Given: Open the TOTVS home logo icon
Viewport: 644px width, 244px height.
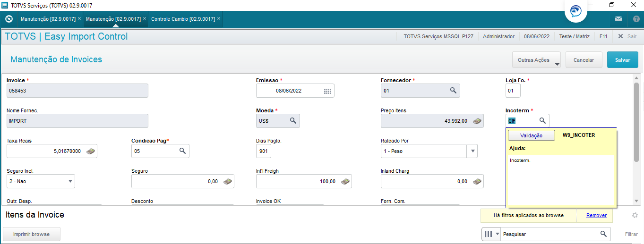Looking at the screenshot, I should [9, 19].
